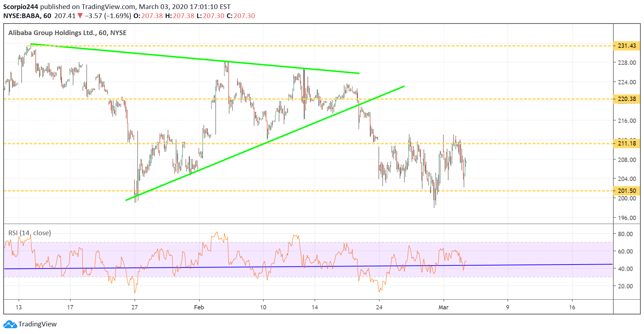The width and height of the screenshot is (644, 334).
Task: Click the NYSE:BABA, 60 symbol header
Action: (27, 16)
